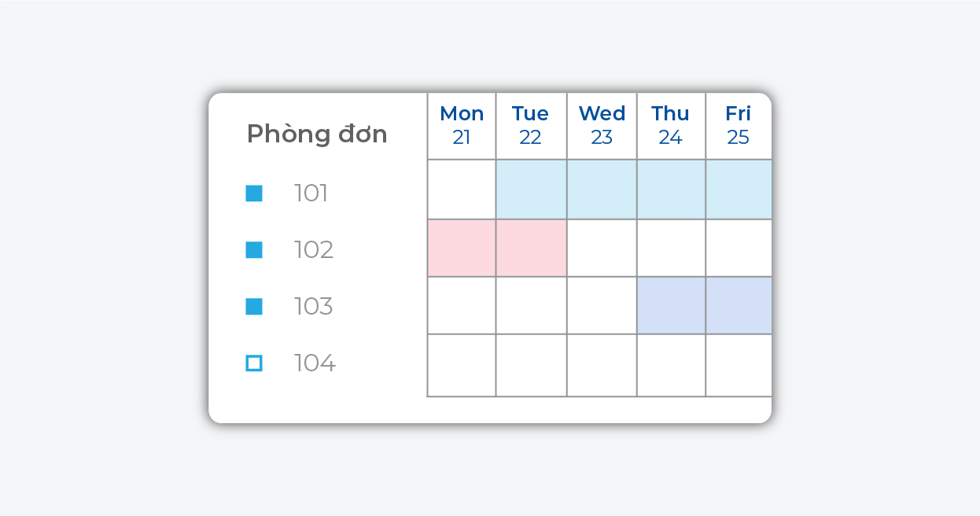
Task: Click the pink booking cell on Tuesday for room 102
Action: [x=531, y=248]
